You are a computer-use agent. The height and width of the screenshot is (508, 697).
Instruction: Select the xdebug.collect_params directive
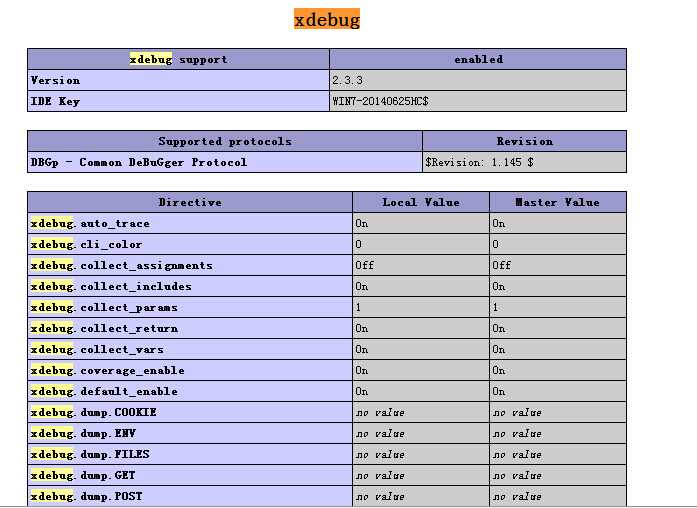point(190,308)
